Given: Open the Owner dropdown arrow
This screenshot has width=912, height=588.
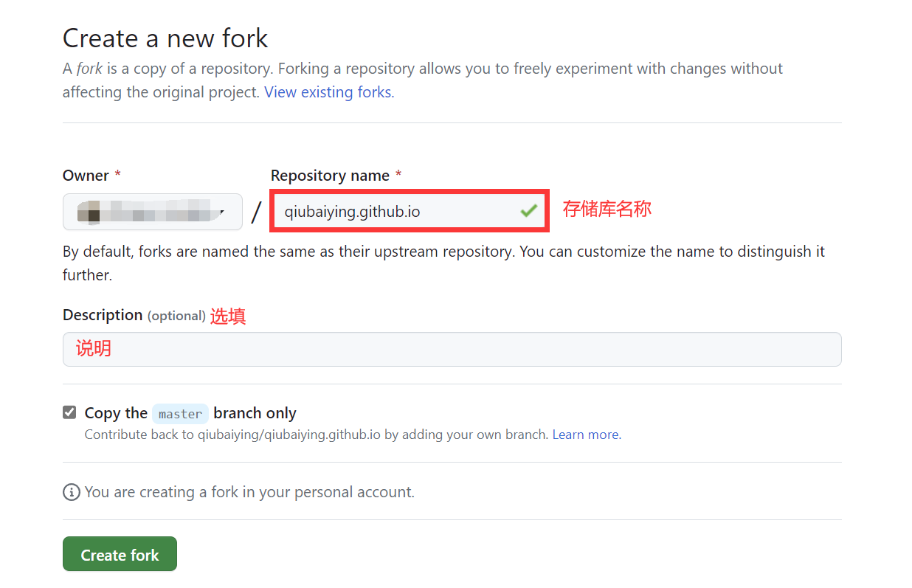Looking at the screenshot, I should click(x=221, y=212).
